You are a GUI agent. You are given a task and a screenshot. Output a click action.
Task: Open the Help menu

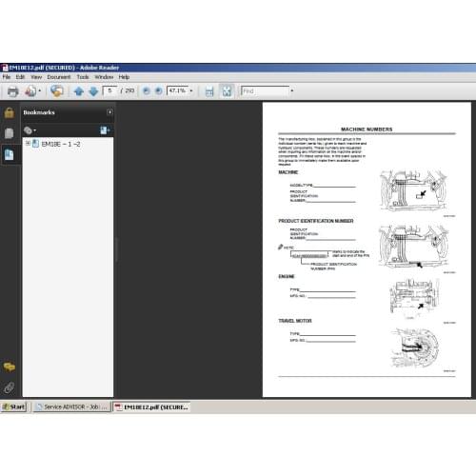pyautogui.click(x=124, y=77)
